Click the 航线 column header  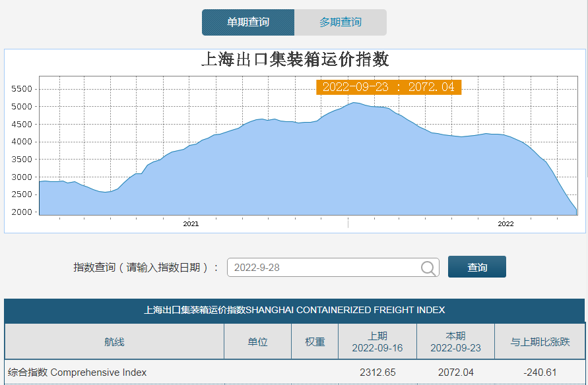[x=114, y=341]
